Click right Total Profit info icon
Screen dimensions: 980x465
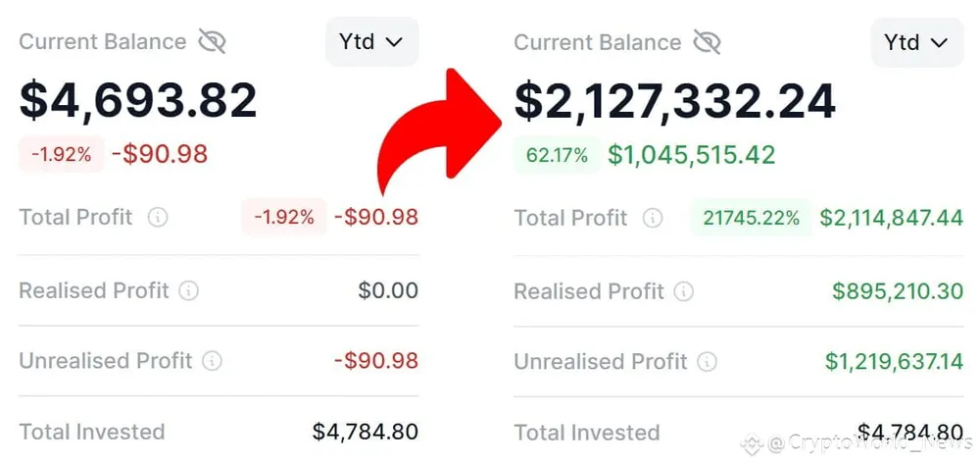(652, 218)
